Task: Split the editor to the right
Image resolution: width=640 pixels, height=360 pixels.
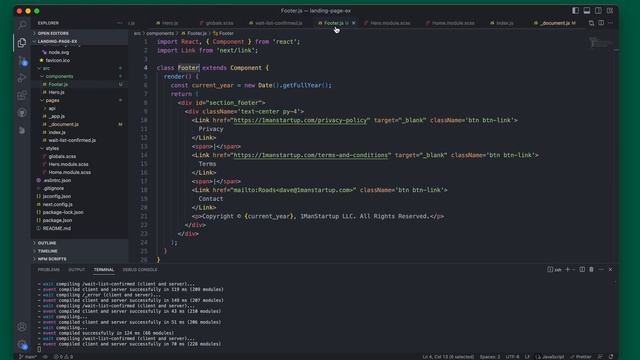Action: pyautogui.click(x=601, y=23)
